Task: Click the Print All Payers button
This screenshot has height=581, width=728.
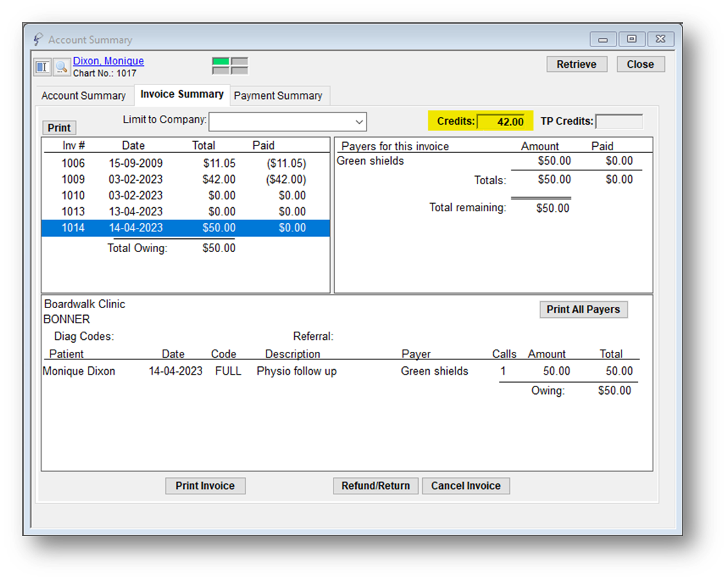Action: (583, 310)
